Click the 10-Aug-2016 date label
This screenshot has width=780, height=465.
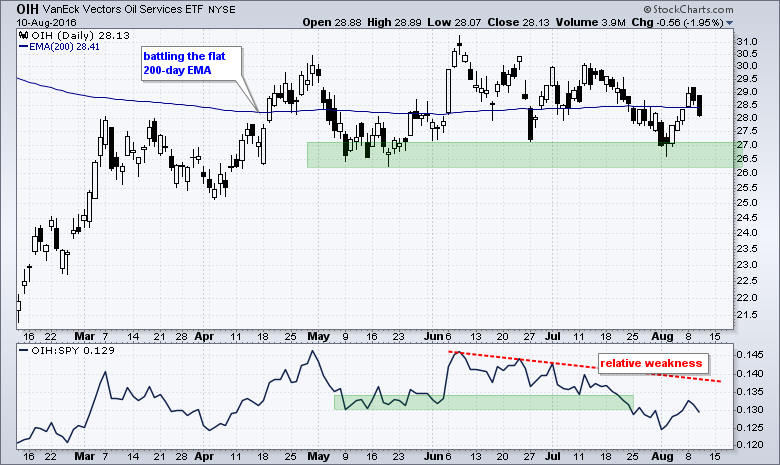[46, 22]
